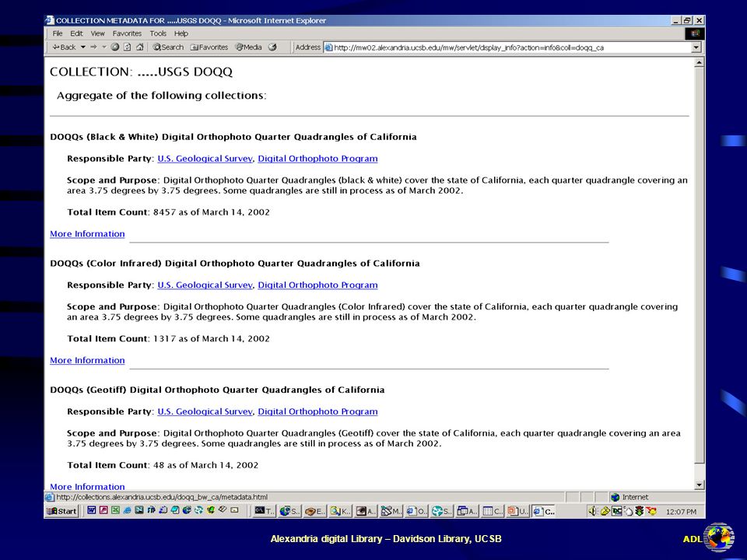Click the page icon in the Address bar
Screen dimensions: 747x560
[328, 47]
